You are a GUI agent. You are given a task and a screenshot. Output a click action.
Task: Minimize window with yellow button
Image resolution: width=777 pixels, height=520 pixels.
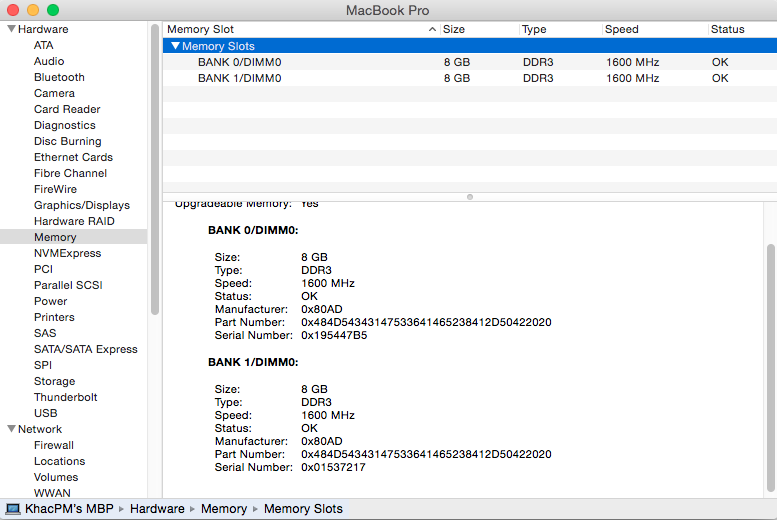(33, 10)
